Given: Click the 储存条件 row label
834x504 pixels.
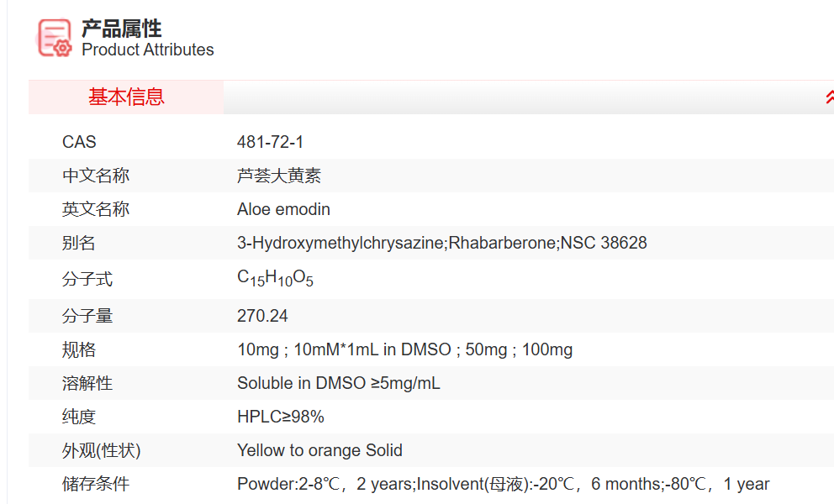Looking at the screenshot, I should click(96, 484).
